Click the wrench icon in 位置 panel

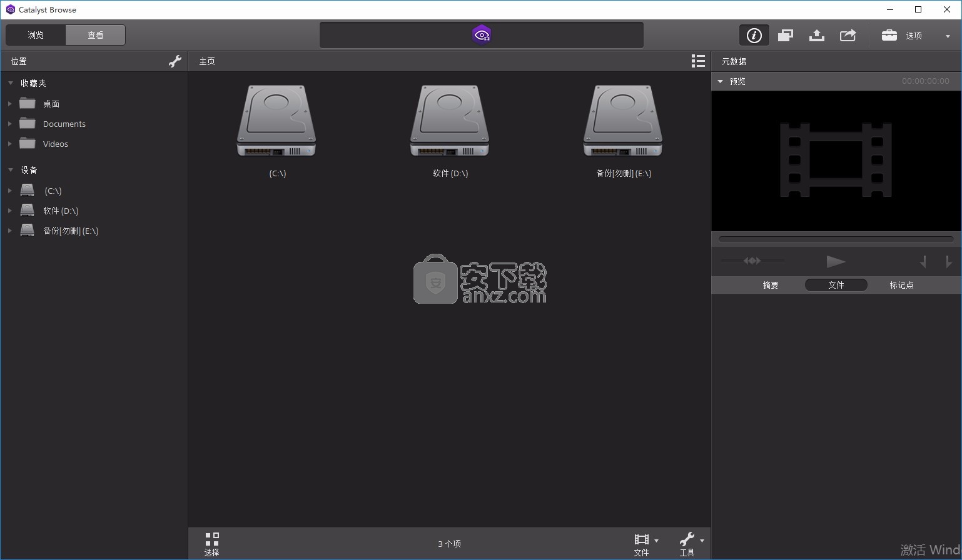pyautogui.click(x=175, y=61)
